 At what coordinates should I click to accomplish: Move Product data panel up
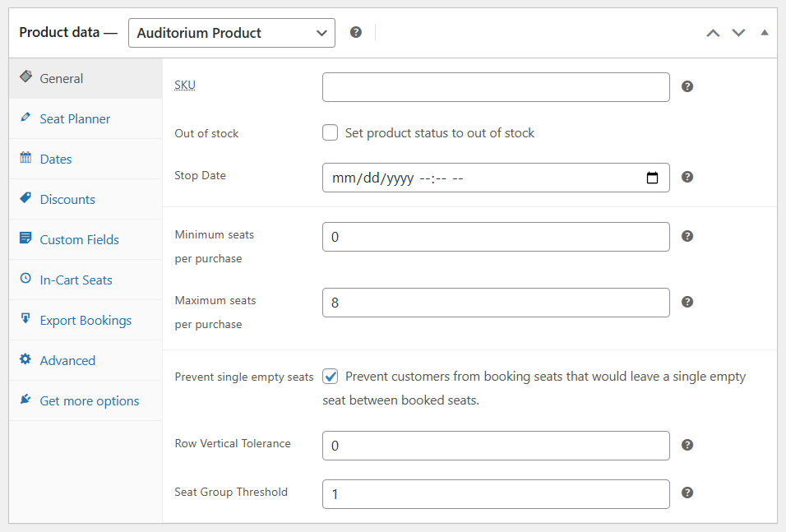[713, 33]
